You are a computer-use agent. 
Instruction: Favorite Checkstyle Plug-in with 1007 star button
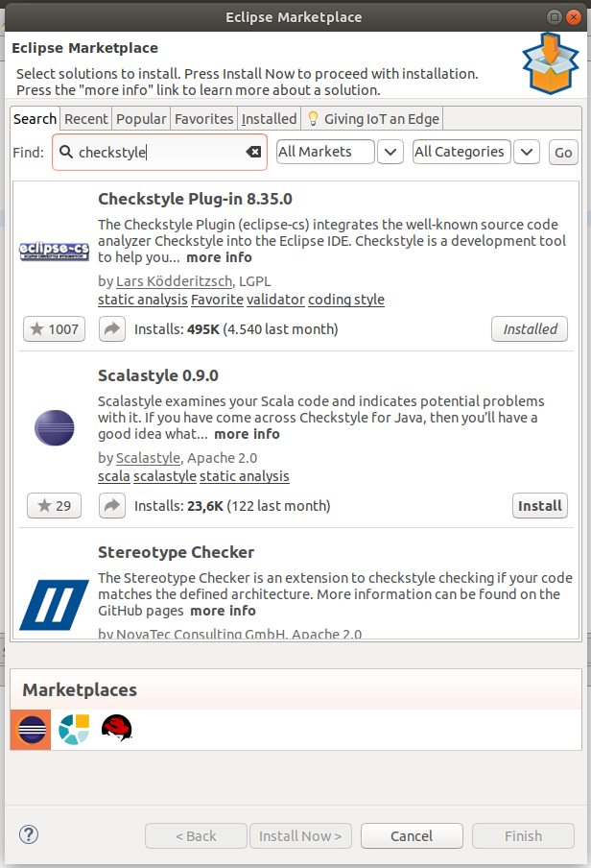[55, 329]
